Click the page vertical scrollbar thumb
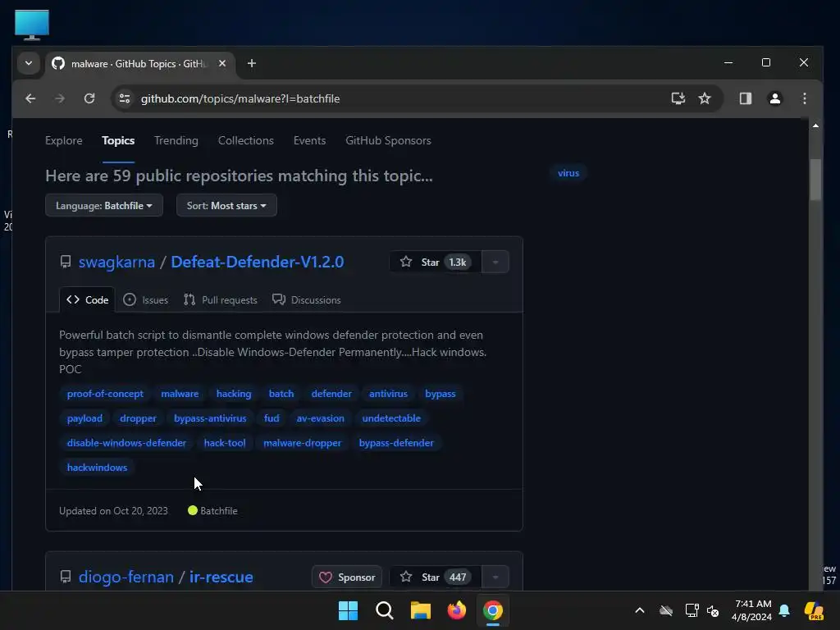The width and height of the screenshot is (840, 630). click(815, 179)
